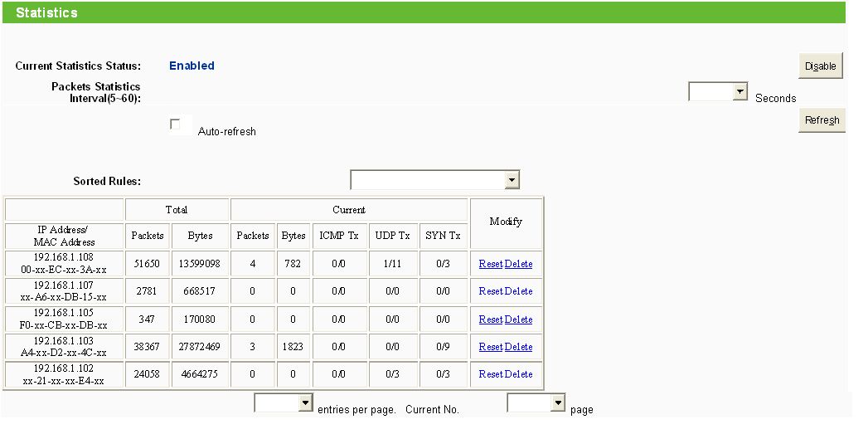Reset statistics for 192.168.1.103
The width and height of the screenshot is (868, 434).
point(491,347)
